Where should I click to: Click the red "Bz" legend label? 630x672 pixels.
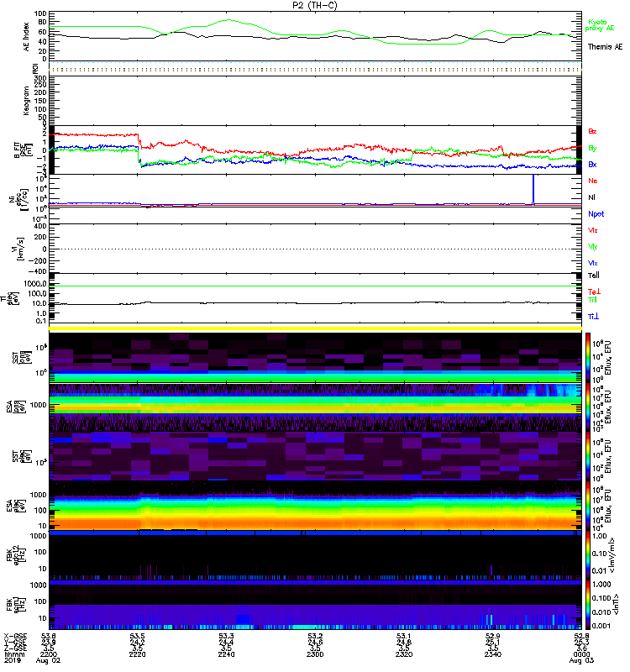592,131
